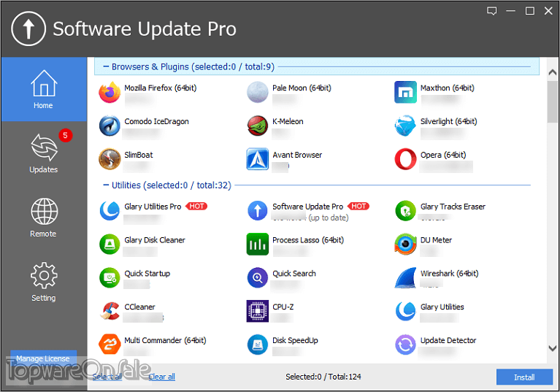The height and width of the screenshot is (392, 560).
Task: Select the Disk SpeedUp icon
Action: click(257, 345)
